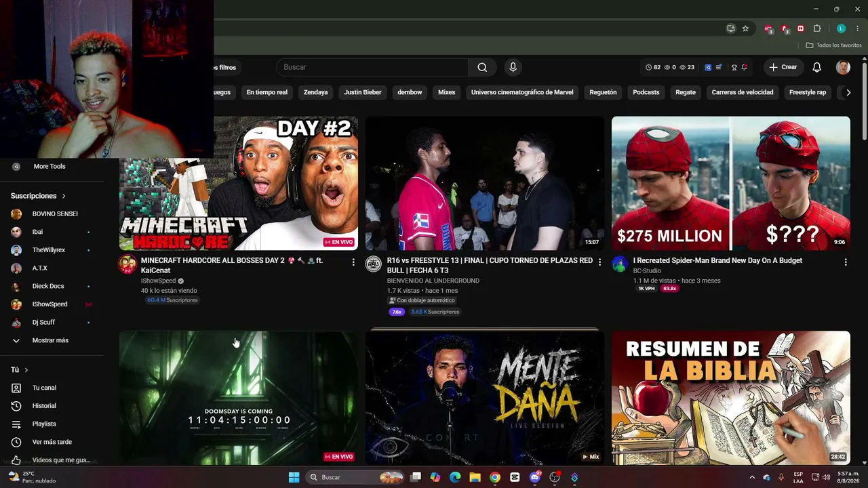Open the Chrome three-dot menu
Screen dimensions: 868x488
(858, 28)
